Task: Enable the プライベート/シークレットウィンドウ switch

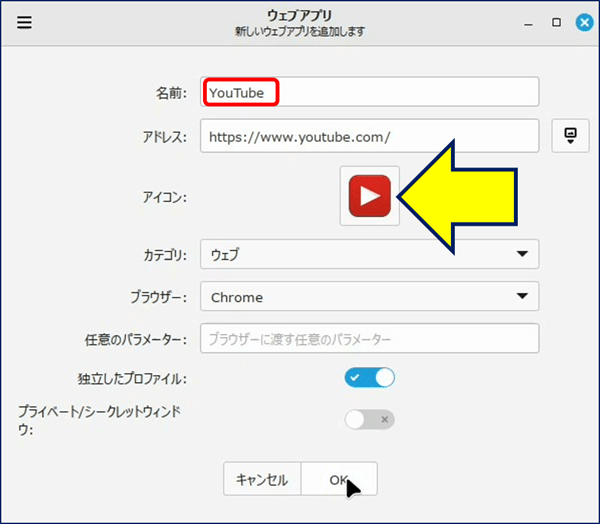Action: (370, 420)
